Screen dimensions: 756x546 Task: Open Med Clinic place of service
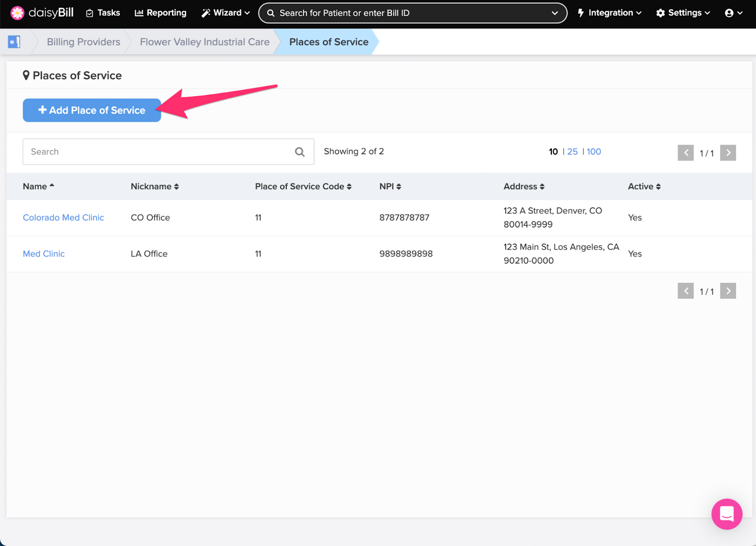44,254
